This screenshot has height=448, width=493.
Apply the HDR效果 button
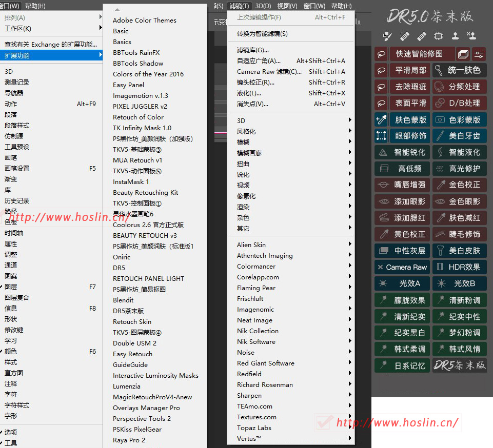pyautogui.click(x=460, y=268)
